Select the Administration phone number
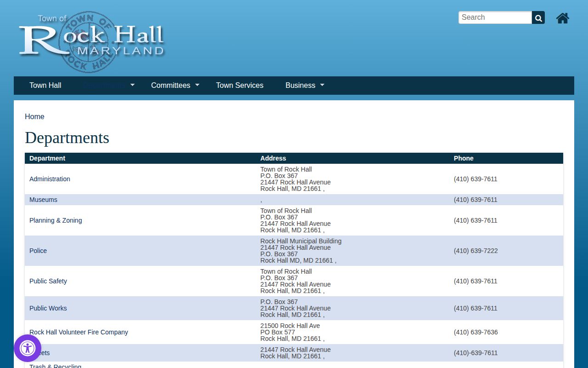The image size is (588, 368). click(475, 179)
